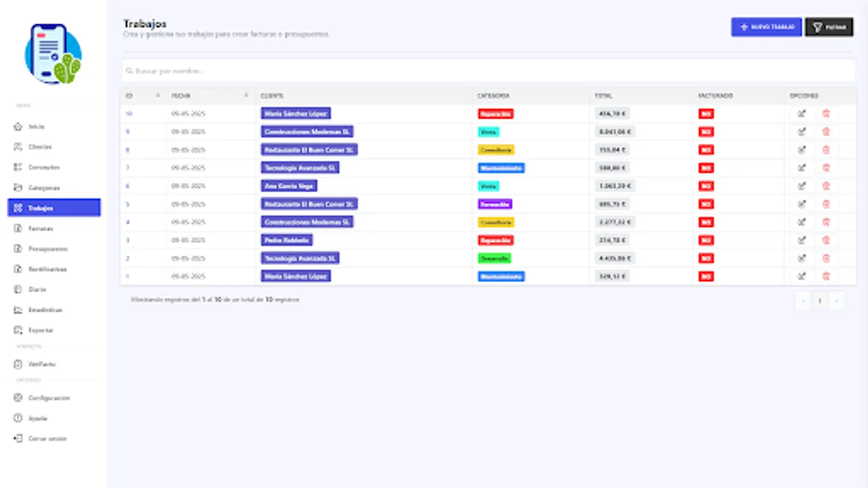868x488 pixels.
Task: Toggle facturado status on Pedro Robledo's row
Action: point(705,240)
